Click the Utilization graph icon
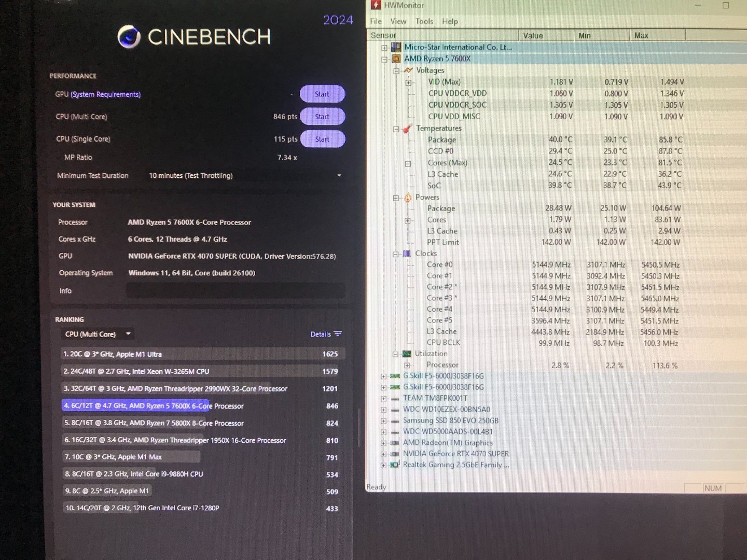The width and height of the screenshot is (747, 560). (x=407, y=354)
